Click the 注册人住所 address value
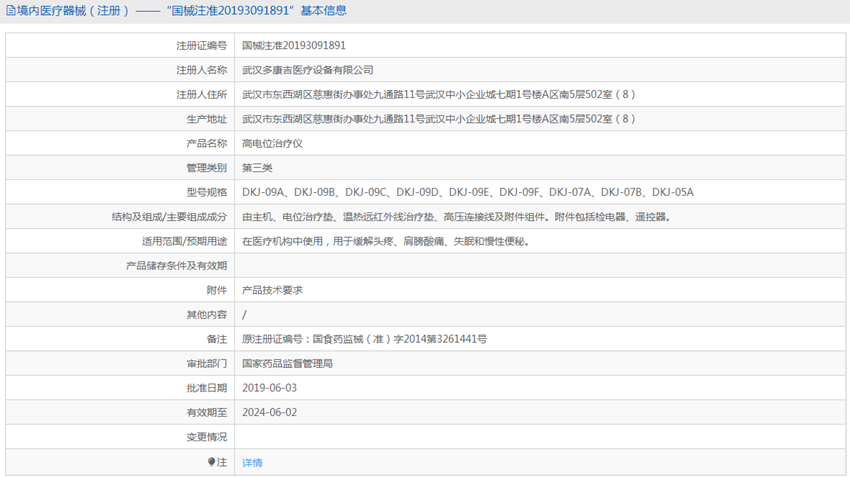 click(x=438, y=95)
